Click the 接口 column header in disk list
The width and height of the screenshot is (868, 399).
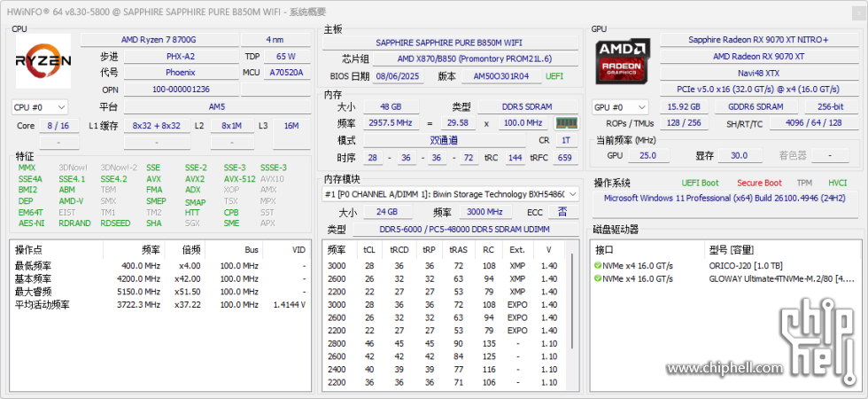tap(646, 250)
